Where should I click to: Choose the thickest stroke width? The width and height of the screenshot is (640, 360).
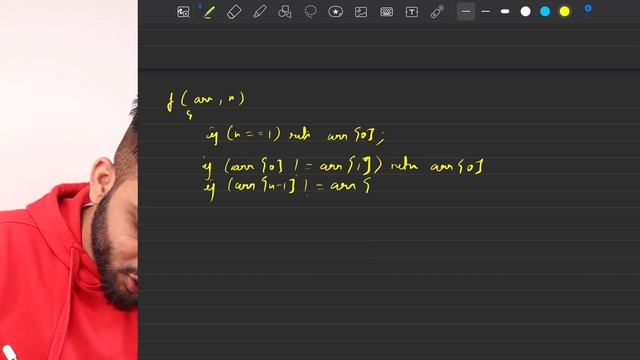click(505, 11)
